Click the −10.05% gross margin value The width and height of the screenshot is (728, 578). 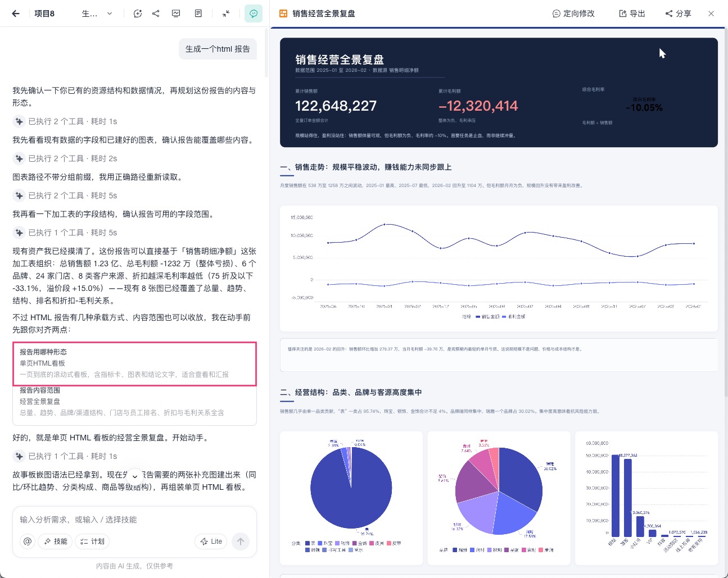pyautogui.click(x=644, y=107)
